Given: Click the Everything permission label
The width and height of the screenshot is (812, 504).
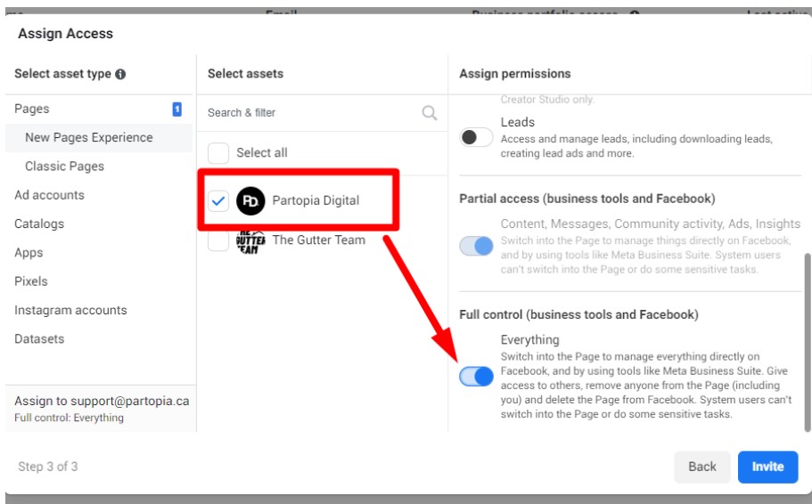Looking at the screenshot, I should (529, 340).
